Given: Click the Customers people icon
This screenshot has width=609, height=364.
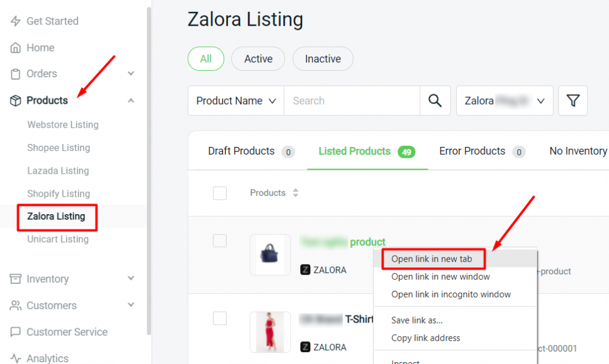Looking at the screenshot, I should pos(15,306).
